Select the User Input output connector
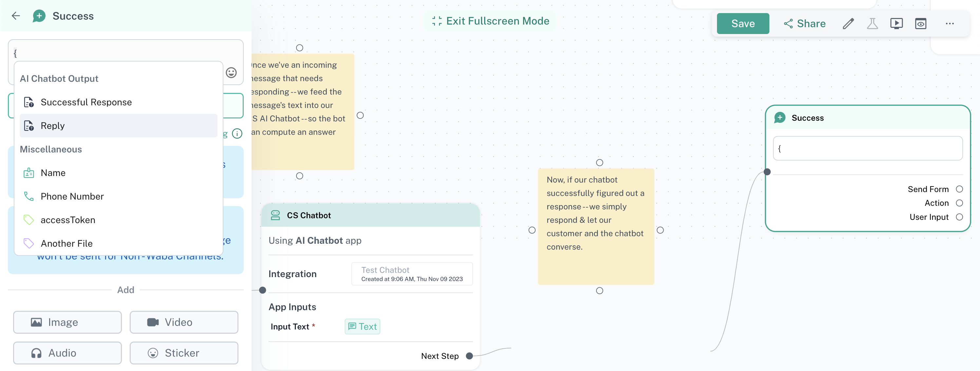Viewport: 980px width, 371px height. pos(959,217)
